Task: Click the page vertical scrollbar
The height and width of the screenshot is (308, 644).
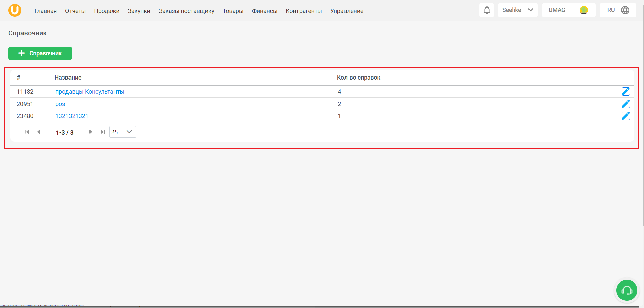Action: (x=642, y=114)
